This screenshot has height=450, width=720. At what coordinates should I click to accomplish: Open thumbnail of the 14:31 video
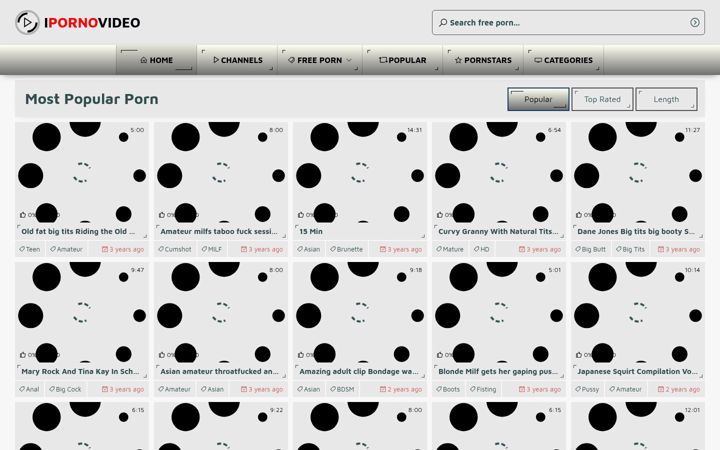(360, 172)
